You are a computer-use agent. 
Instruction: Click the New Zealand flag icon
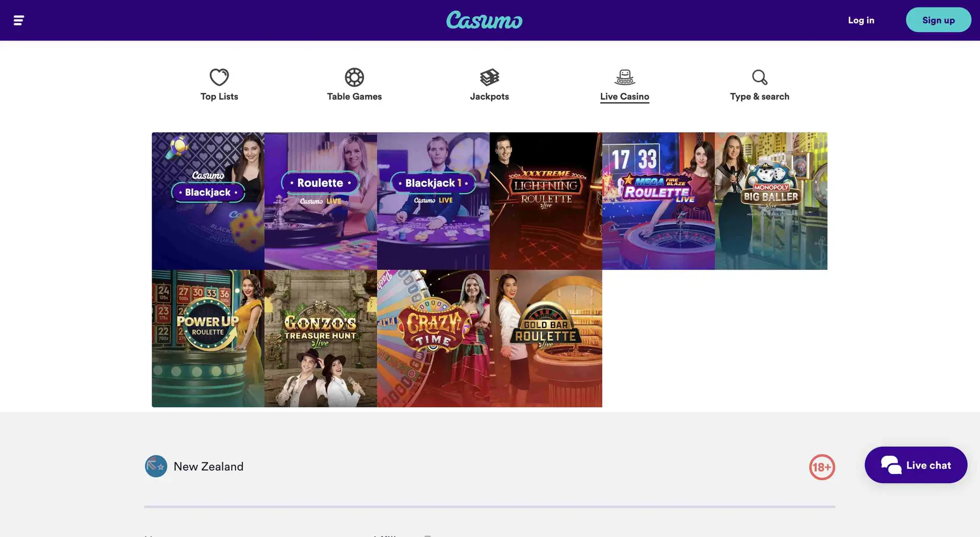[156, 466]
